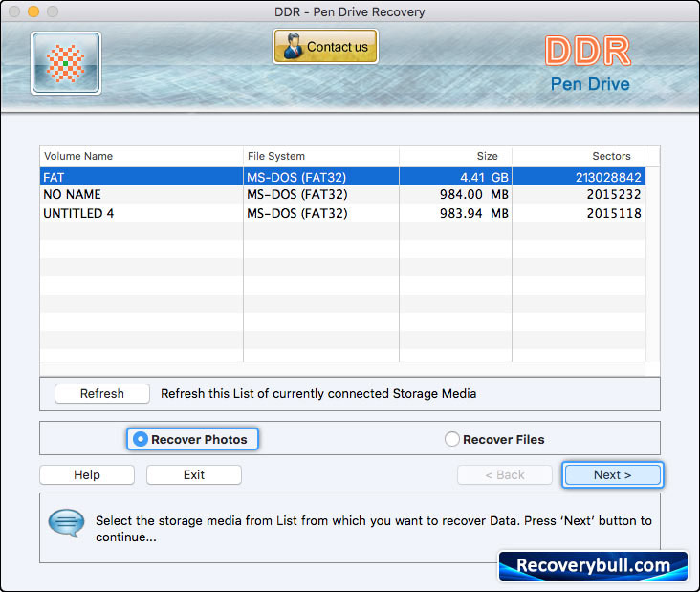Click MS-DOS (FAT32) in the NO NAME row
This screenshot has height=592, width=700.
coord(297,194)
